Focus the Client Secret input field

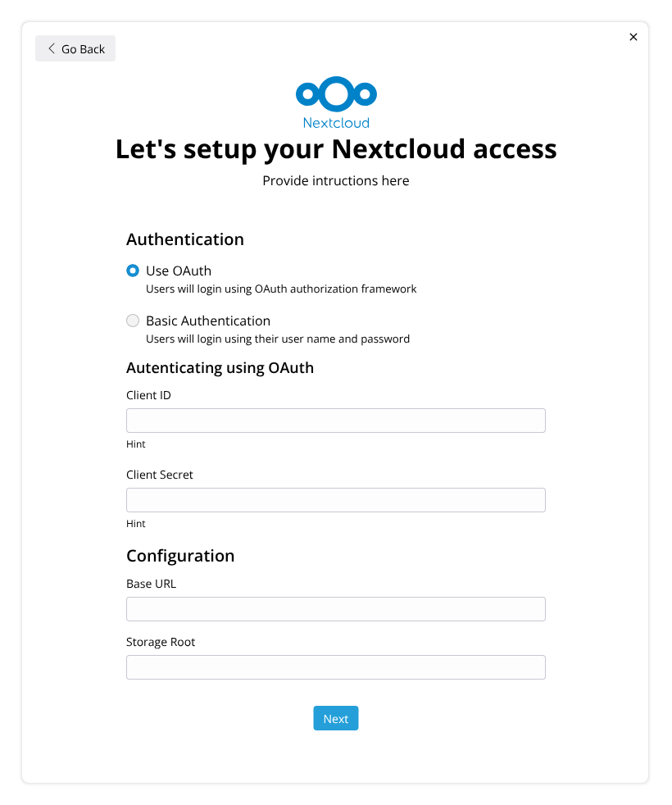[x=336, y=500]
